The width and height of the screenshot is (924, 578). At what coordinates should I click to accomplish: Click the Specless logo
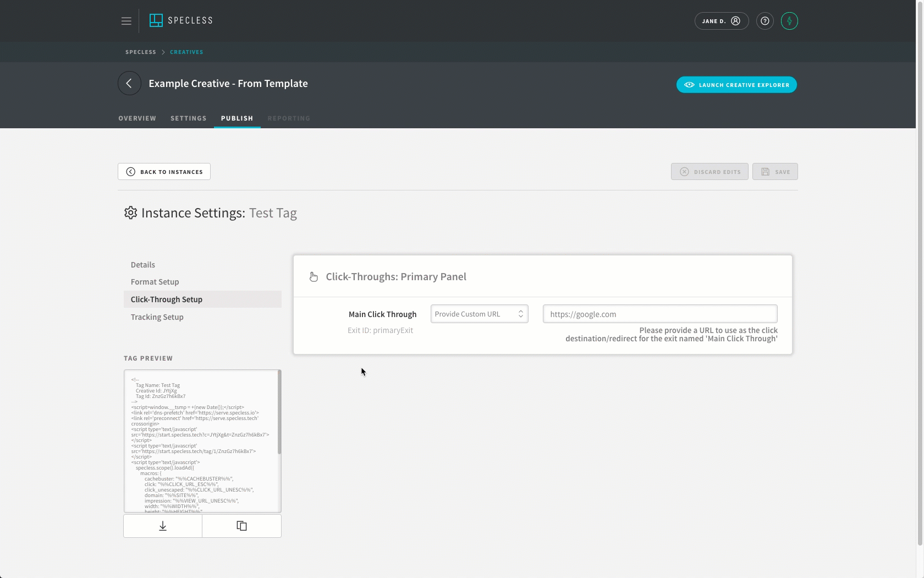pyautogui.click(x=181, y=20)
